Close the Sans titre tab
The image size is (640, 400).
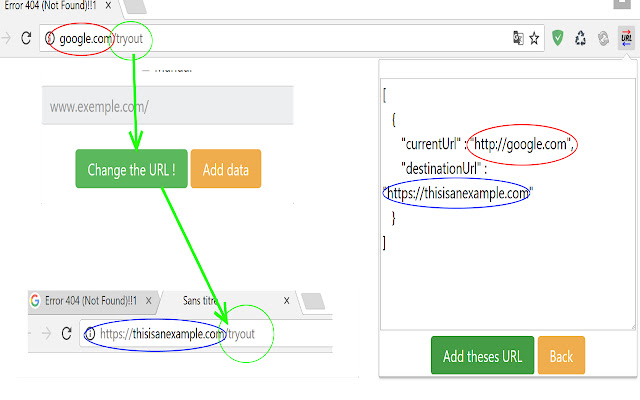pos(287,301)
